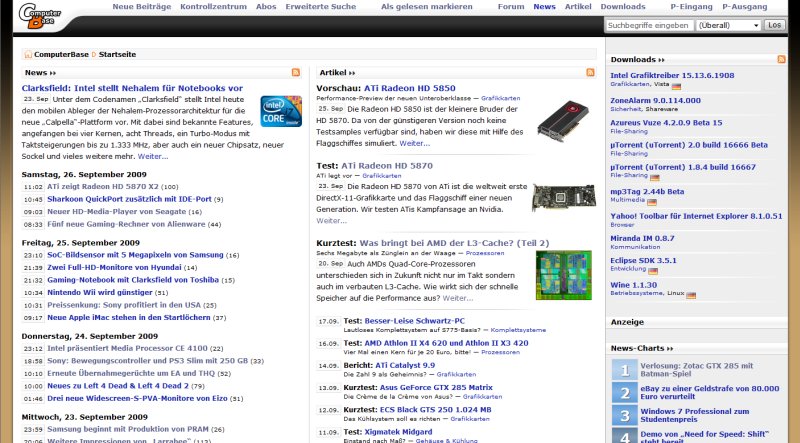Open ATi Catalyst 9.9 Bericht
The height and width of the screenshot is (443, 800).
405,365
